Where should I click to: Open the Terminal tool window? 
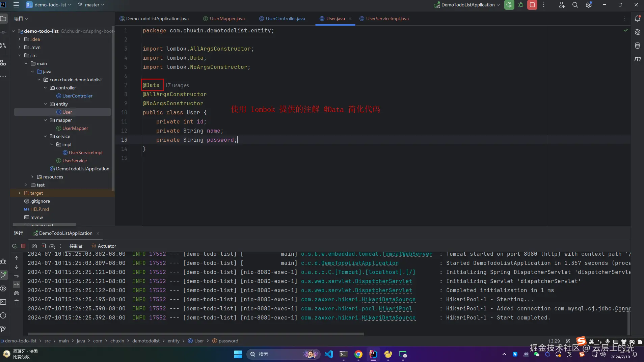(x=3, y=302)
